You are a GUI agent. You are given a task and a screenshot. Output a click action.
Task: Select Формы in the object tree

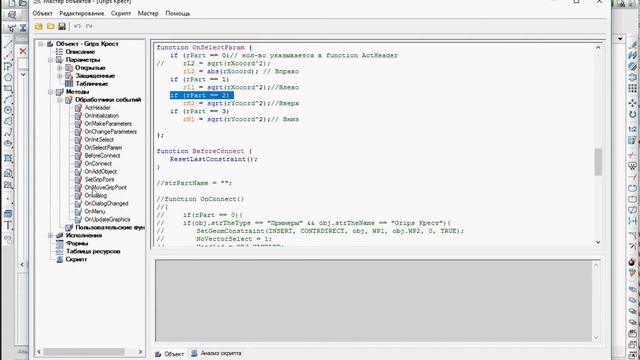tap(77, 243)
